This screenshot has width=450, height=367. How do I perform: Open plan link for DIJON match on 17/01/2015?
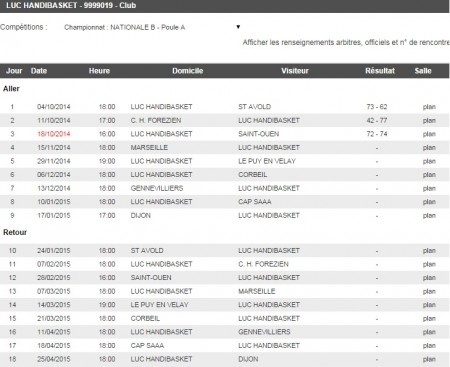click(429, 216)
